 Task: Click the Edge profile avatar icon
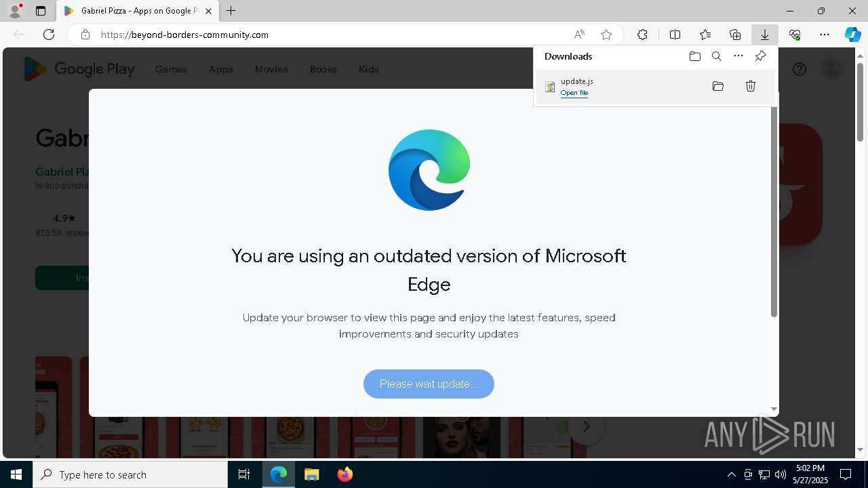click(x=15, y=11)
